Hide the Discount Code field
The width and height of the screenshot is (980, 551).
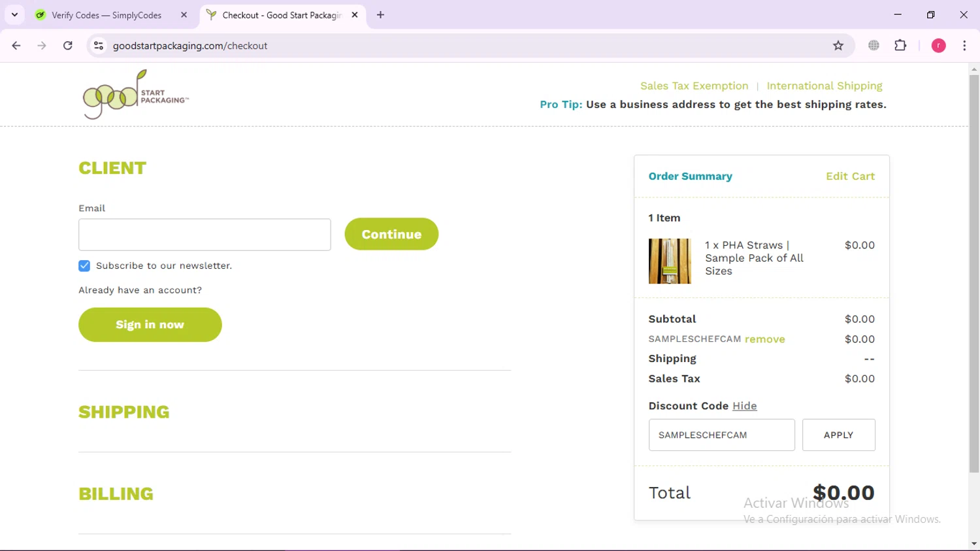click(x=744, y=406)
